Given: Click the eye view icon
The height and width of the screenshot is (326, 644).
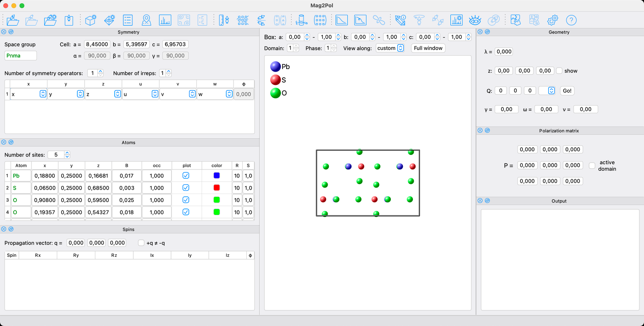Looking at the screenshot, I should [x=475, y=20].
